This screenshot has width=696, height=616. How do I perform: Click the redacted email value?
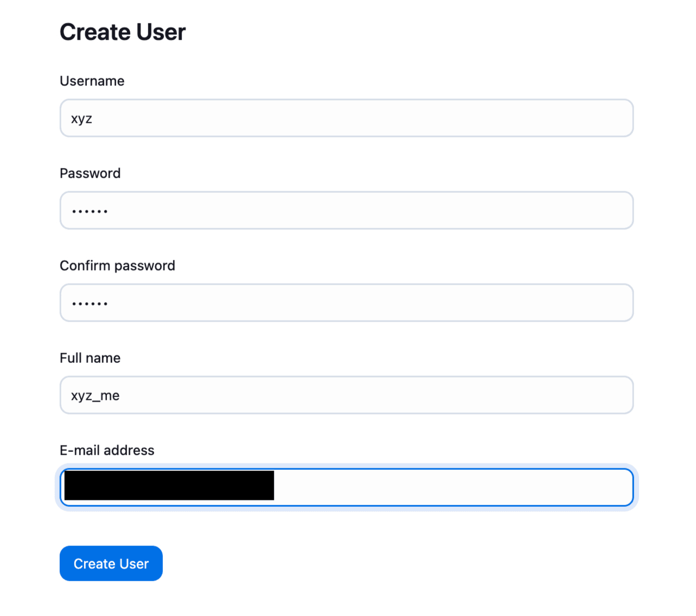coord(168,486)
